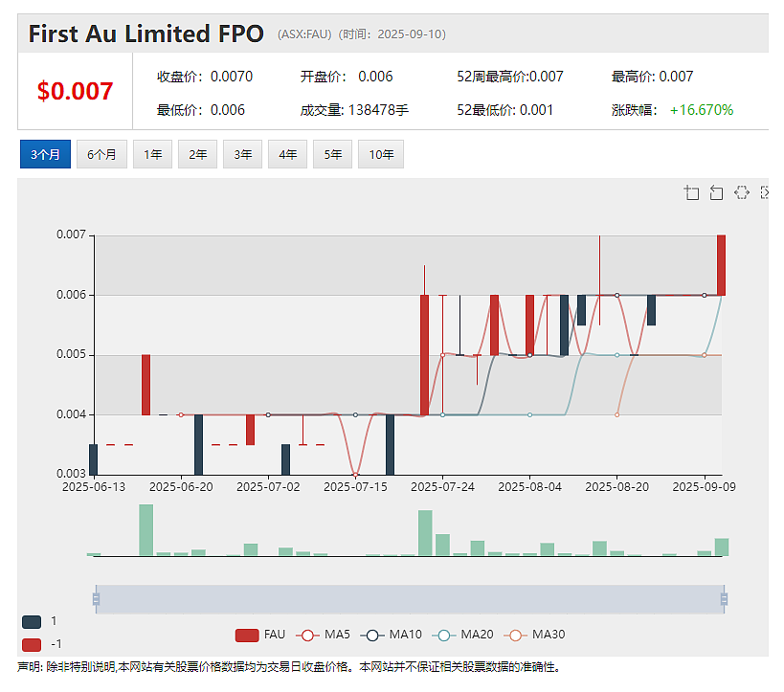Click the 0.003 y-axis label
The height and width of the screenshot is (692, 784).
pyautogui.click(x=71, y=474)
